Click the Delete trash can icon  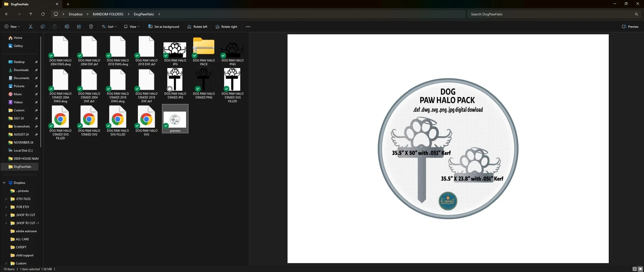tap(91, 27)
